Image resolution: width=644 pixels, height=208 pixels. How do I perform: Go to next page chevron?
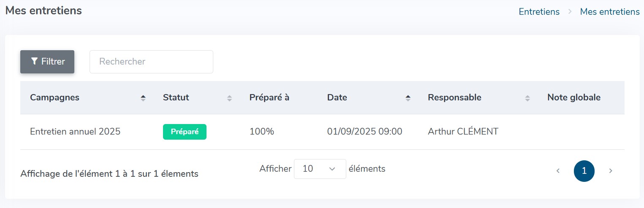(x=611, y=171)
